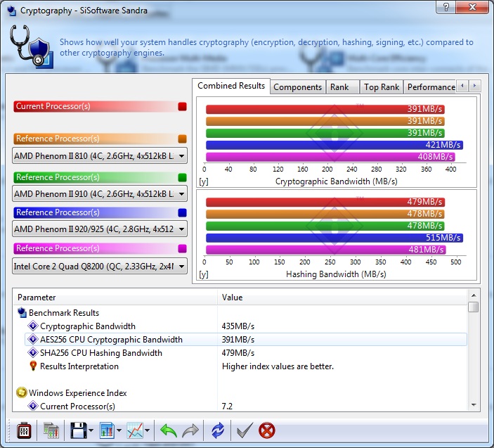Select the SHA256 CPU Hashing Bandwidth row
494x448 pixels.
(246, 353)
